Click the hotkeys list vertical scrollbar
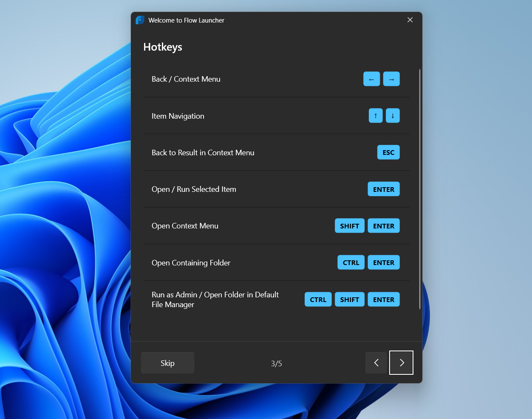The height and width of the screenshot is (419, 532). point(420,189)
